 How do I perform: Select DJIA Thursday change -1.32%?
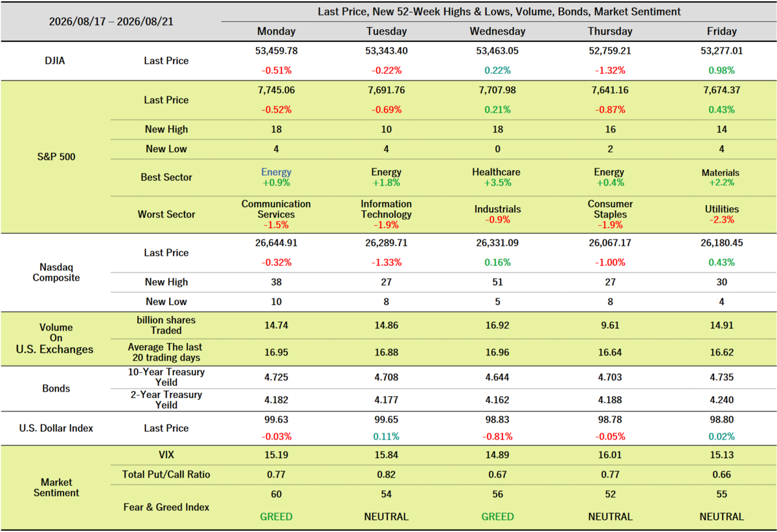click(609, 71)
